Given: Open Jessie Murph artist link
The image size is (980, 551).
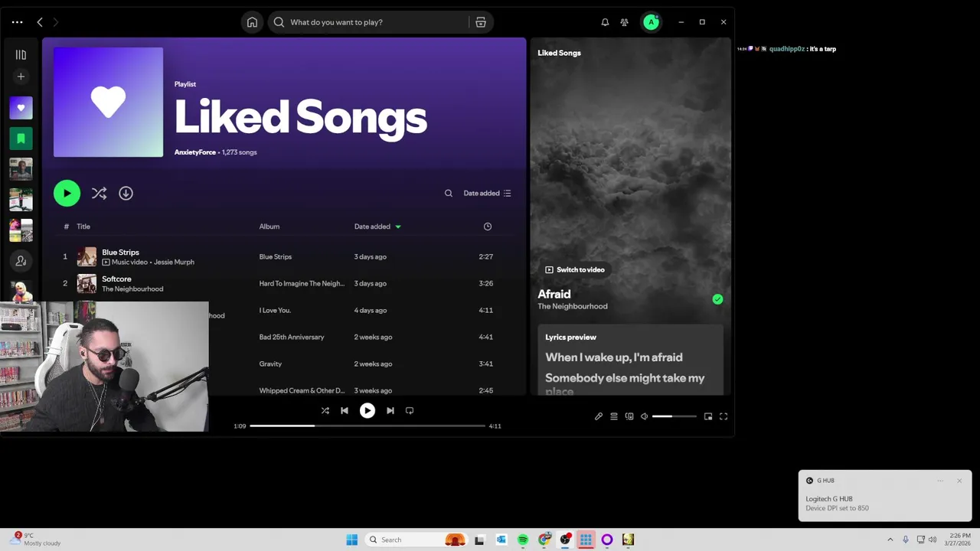Looking at the screenshot, I should tap(174, 262).
